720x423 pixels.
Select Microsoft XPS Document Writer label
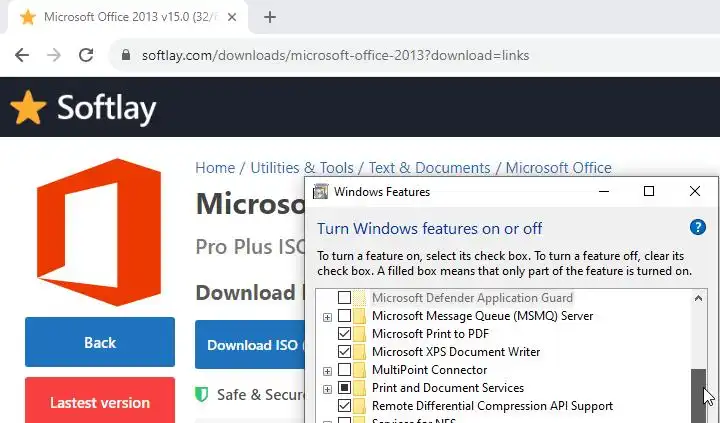[456, 352]
